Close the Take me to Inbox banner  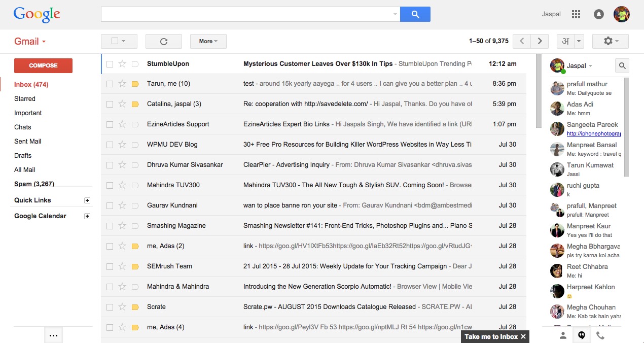point(523,336)
